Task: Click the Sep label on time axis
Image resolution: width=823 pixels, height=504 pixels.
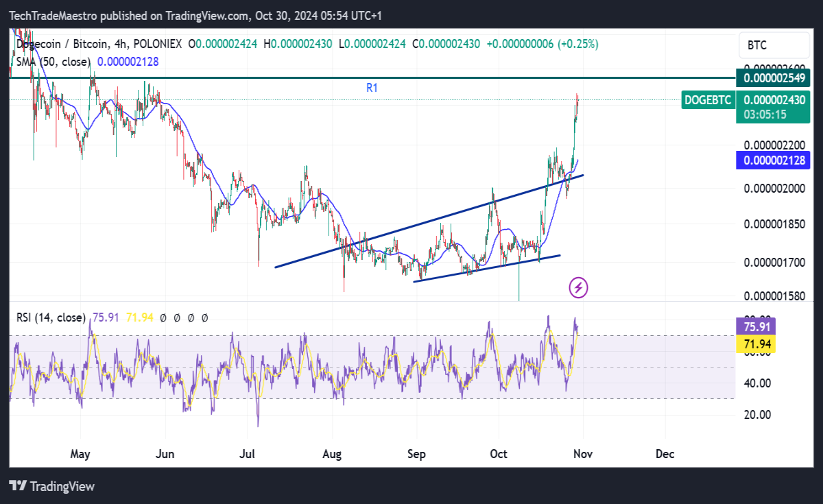Action: click(416, 454)
